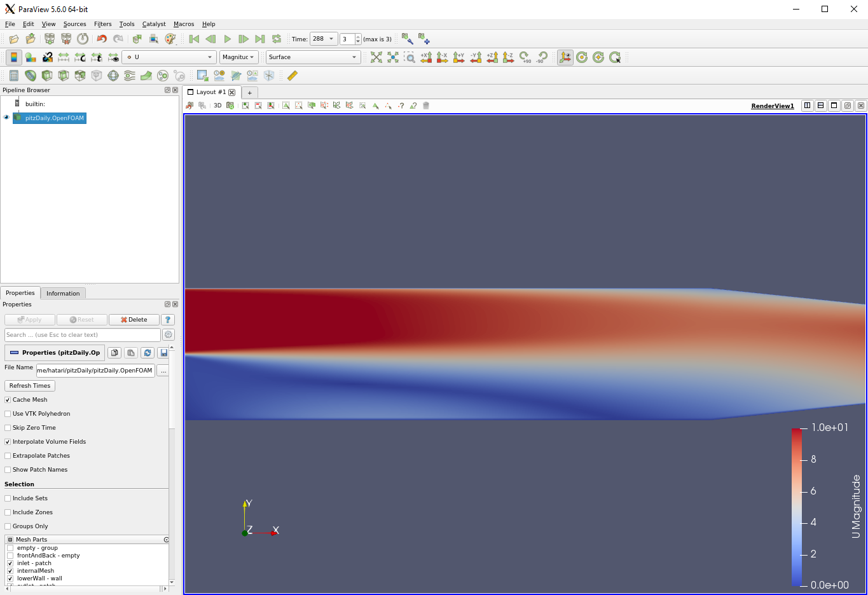Click the Calculator filter icon

[x=14, y=76]
